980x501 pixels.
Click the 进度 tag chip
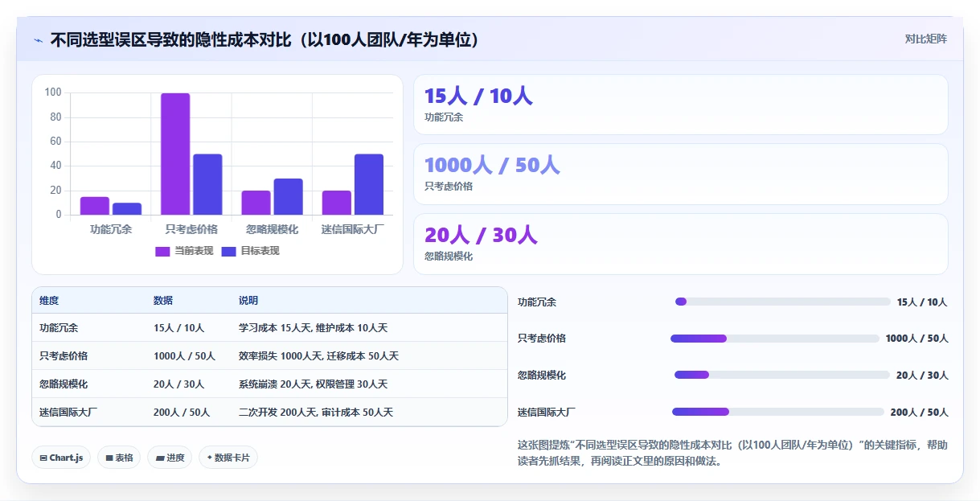[170, 458]
